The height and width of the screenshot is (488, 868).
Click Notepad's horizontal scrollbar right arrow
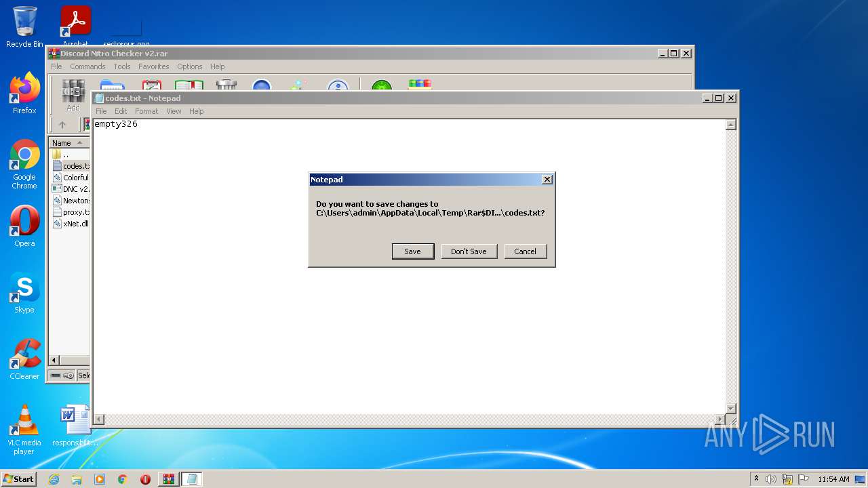pos(720,420)
